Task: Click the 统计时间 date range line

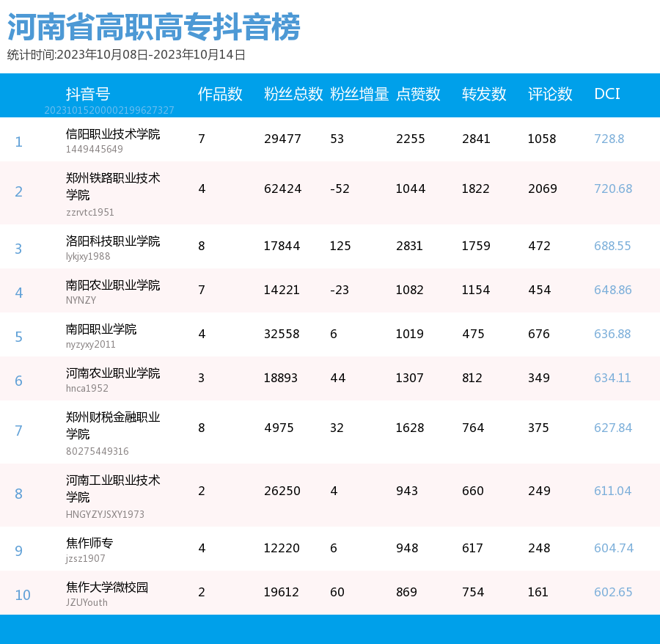Action: coord(126,55)
